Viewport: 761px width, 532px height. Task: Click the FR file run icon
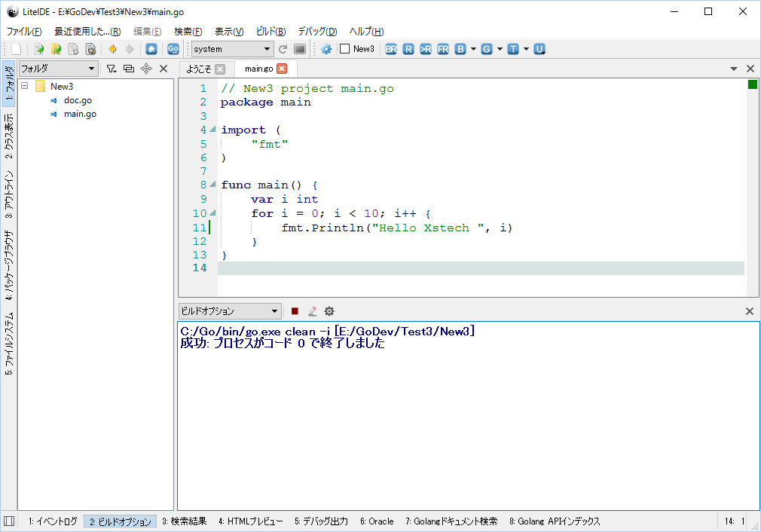pos(443,49)
